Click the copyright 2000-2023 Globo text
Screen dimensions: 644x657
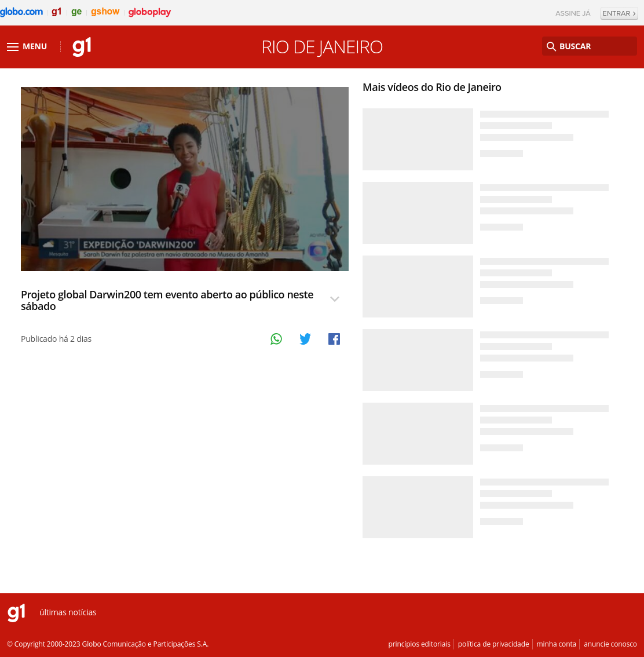(x=108, y=644)
